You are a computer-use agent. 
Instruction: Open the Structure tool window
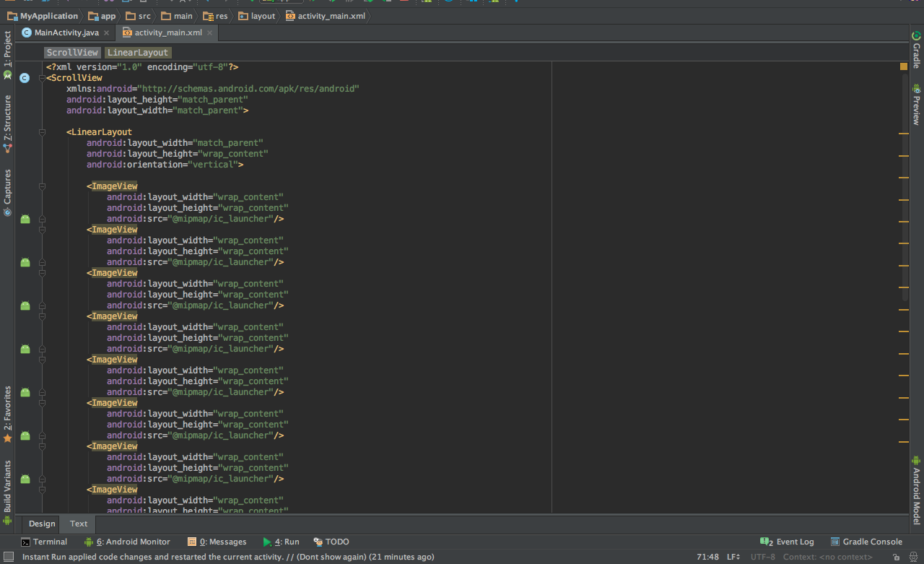(7, 116)
